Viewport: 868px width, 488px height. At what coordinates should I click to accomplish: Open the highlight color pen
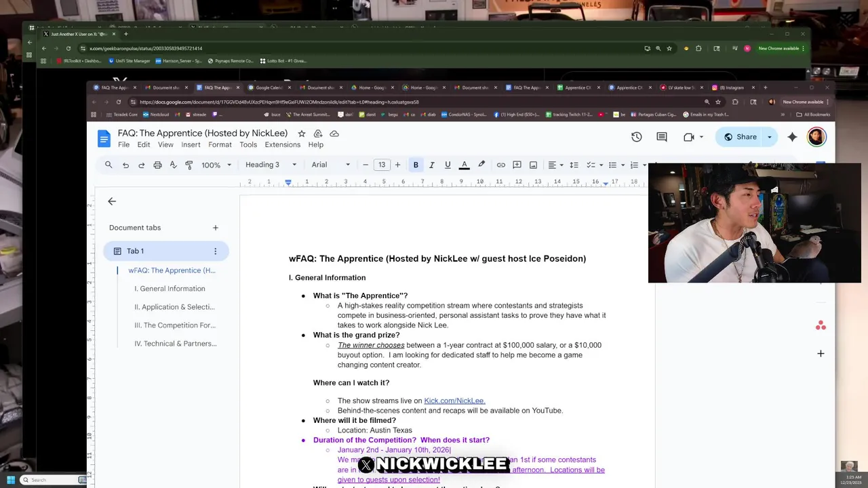481,165
